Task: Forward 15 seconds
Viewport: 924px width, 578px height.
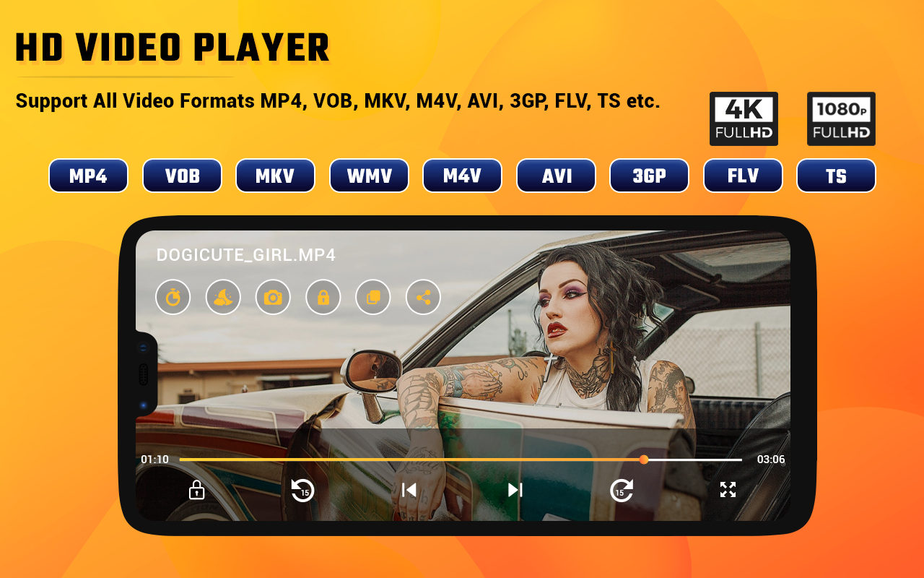Action: [621, 490]
